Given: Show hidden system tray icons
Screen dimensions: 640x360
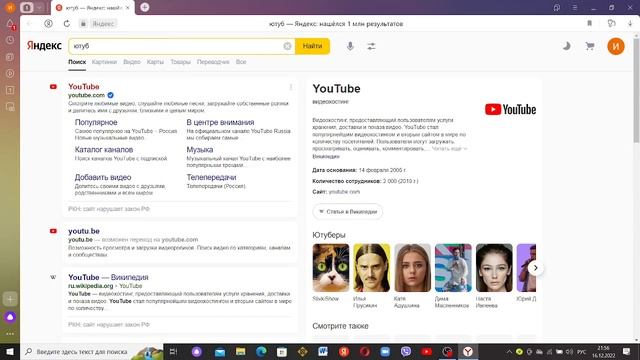Looking at the screenshot, I should [509, 351].
